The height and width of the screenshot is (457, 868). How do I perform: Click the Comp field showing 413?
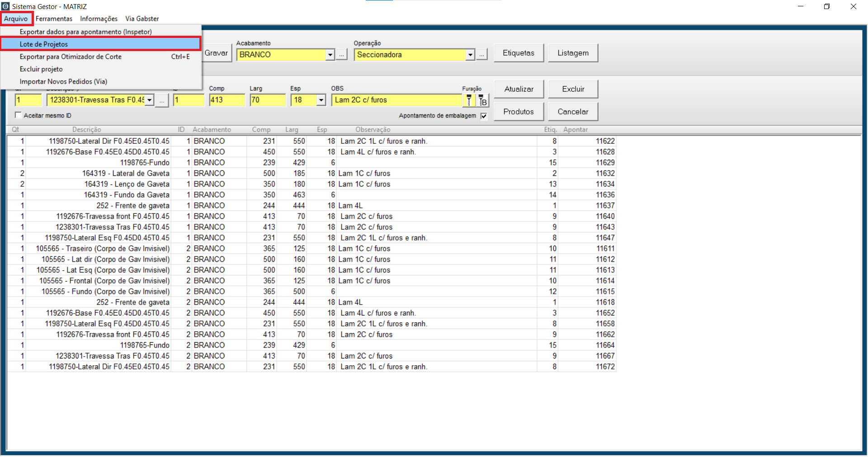[x=227, y=100]
